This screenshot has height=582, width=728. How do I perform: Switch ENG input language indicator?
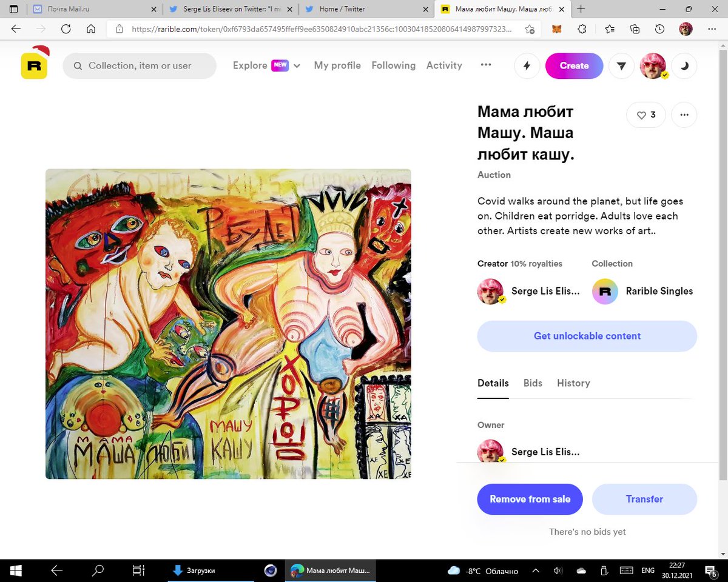point(648,570)
